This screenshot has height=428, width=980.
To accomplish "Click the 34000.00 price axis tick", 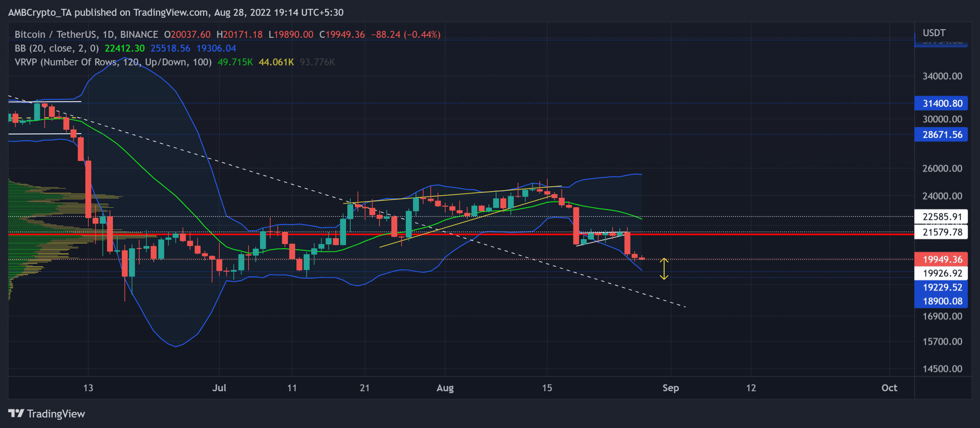I will tap(942, 76).
